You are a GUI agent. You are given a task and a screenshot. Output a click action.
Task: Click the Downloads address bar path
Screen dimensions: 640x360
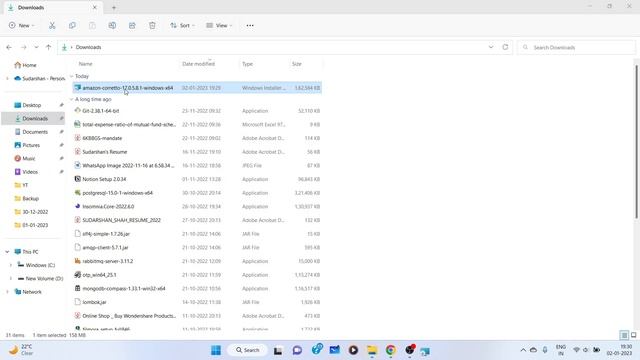point(88,47)
